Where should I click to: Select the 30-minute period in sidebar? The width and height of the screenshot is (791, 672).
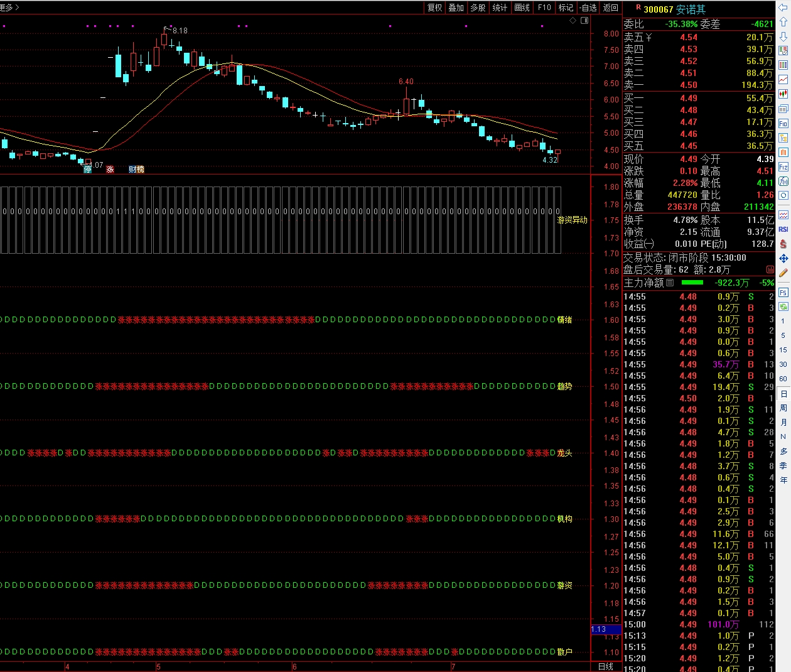click(783, 364)
